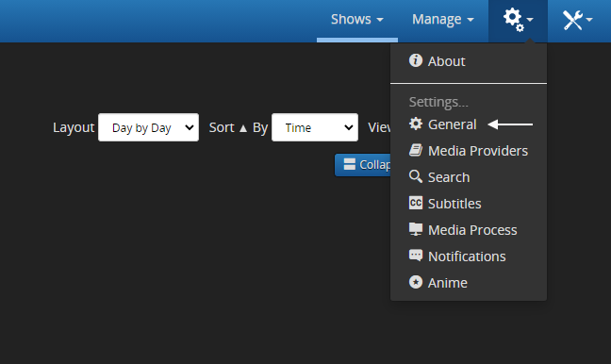Click the Collapse button

coord(363,165)
